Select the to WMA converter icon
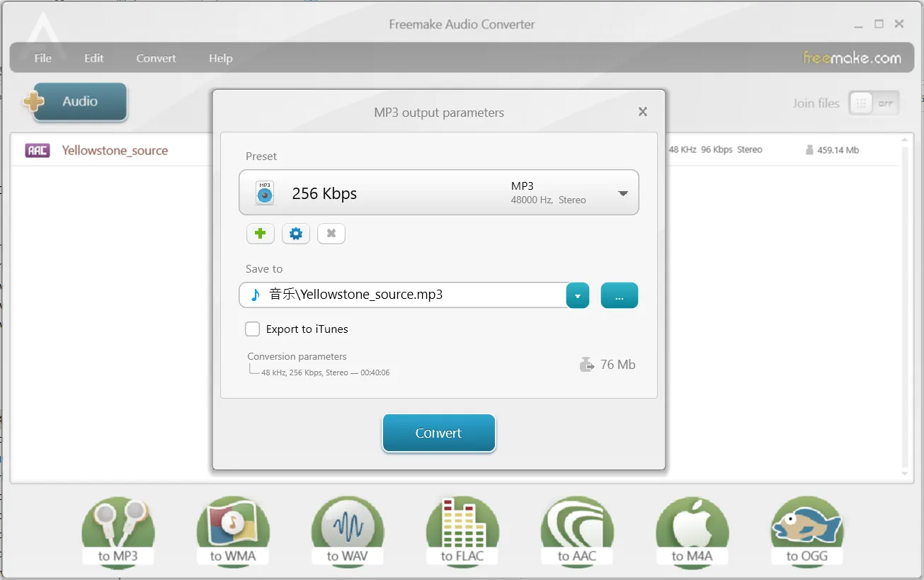Viewport: 924px width, 580px height. pyautogui.click(x=233, y=532)
